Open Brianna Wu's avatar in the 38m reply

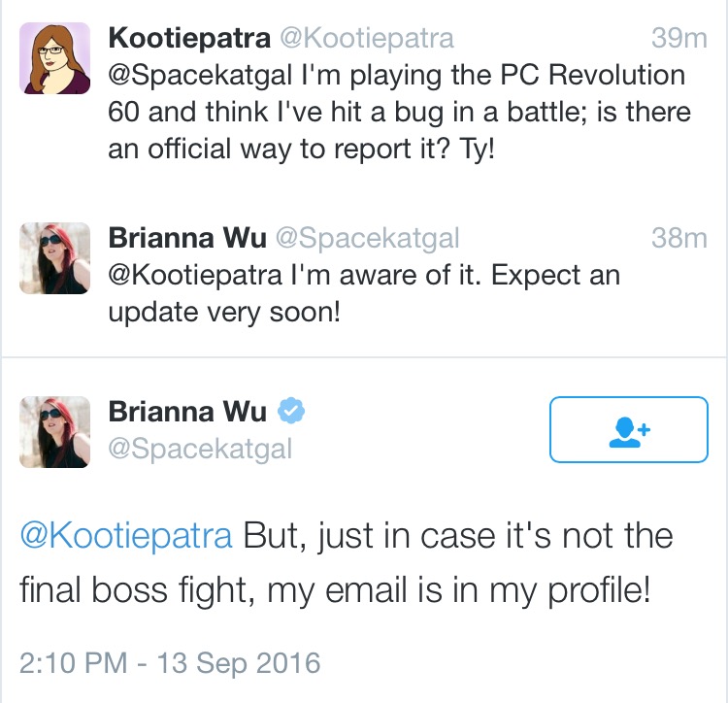(x=54, y=258)
